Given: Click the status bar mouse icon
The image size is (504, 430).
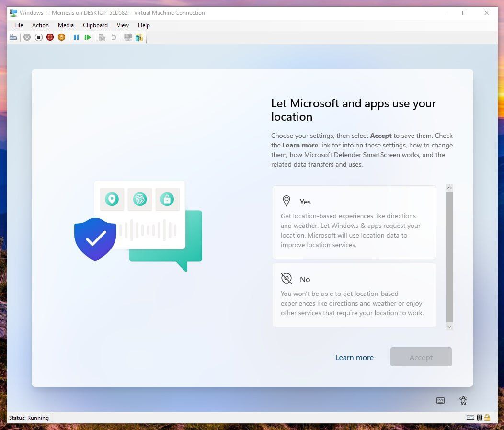Looking at the screenshot, I should 479,418.
